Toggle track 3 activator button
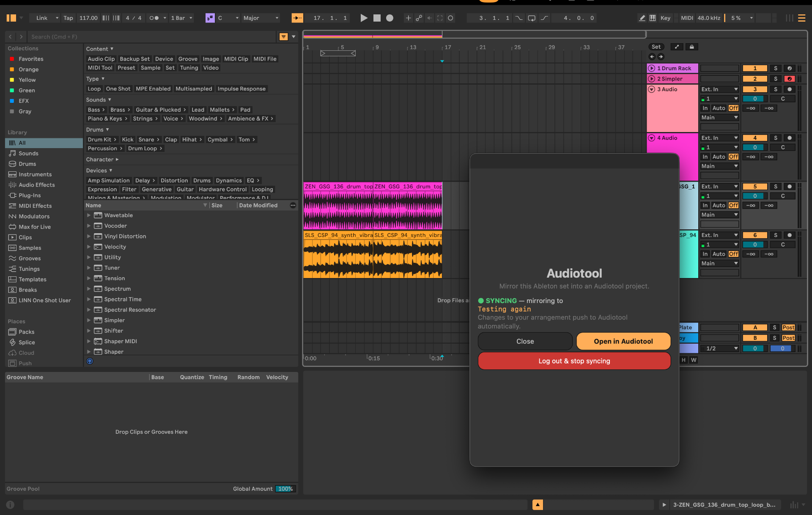 coord(755,89)
